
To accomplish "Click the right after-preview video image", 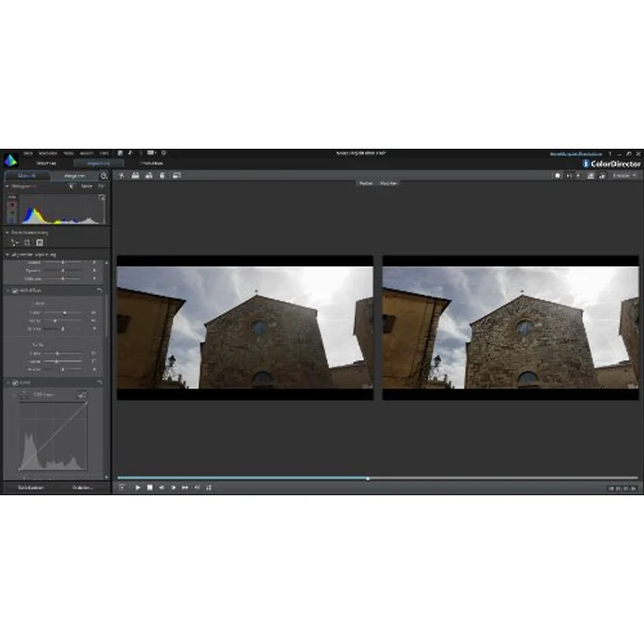I will (x=510, y=327).
